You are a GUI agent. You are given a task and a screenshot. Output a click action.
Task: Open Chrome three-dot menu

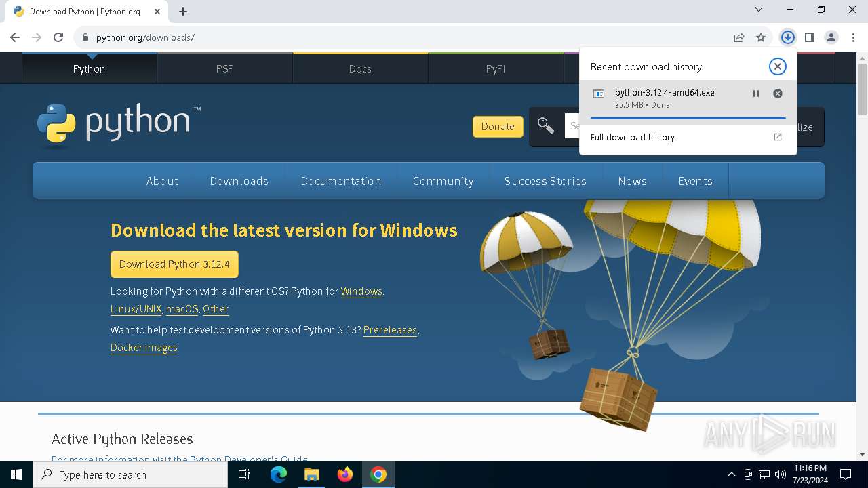[853, 37]
